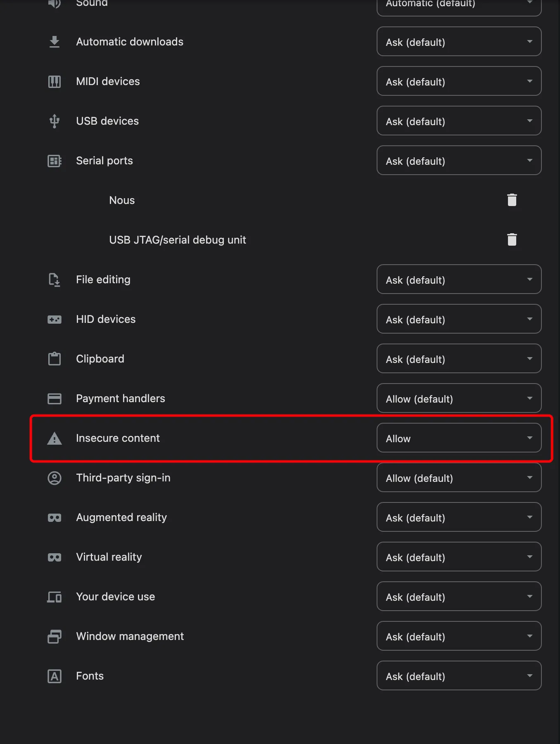Image resolution: width=560 pixels, height=744 pixels.
Task: Open the Sound Automatic dropdown
Action: coord(459,5)
